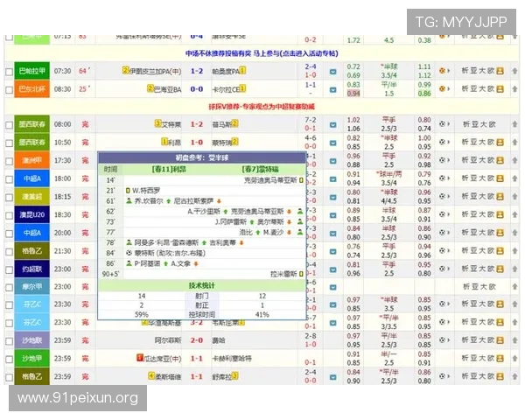Open the orange data icon in the 沙地甲 23:59 row
The width and height of the screenshot is (525, 420).
pyautogui.click(x=500, y=358)
